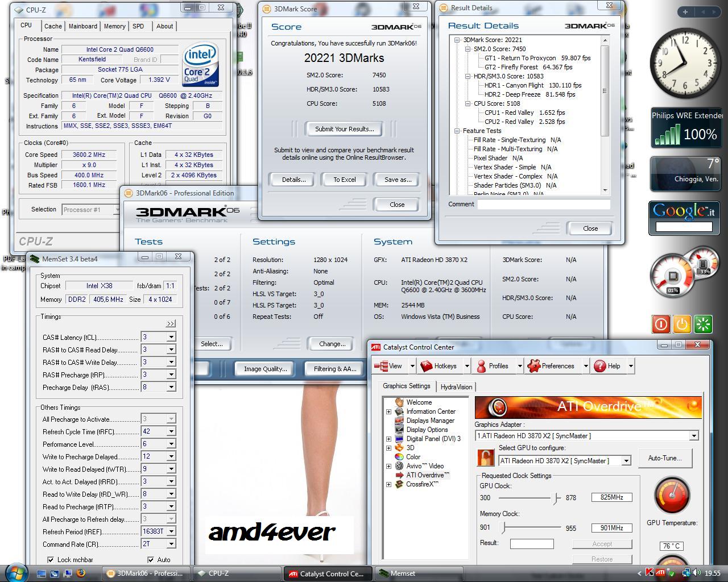Click the Hotkeys icon in Catalyst toolbar

(427, 366)
